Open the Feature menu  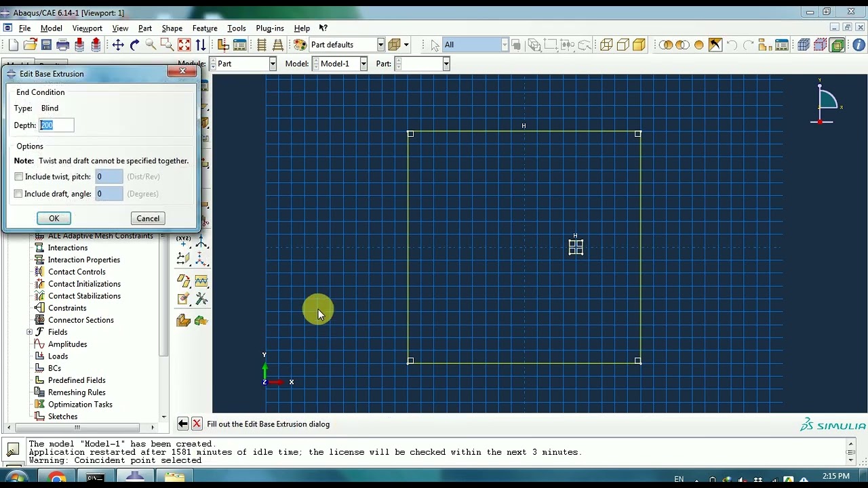click(205, 28)
